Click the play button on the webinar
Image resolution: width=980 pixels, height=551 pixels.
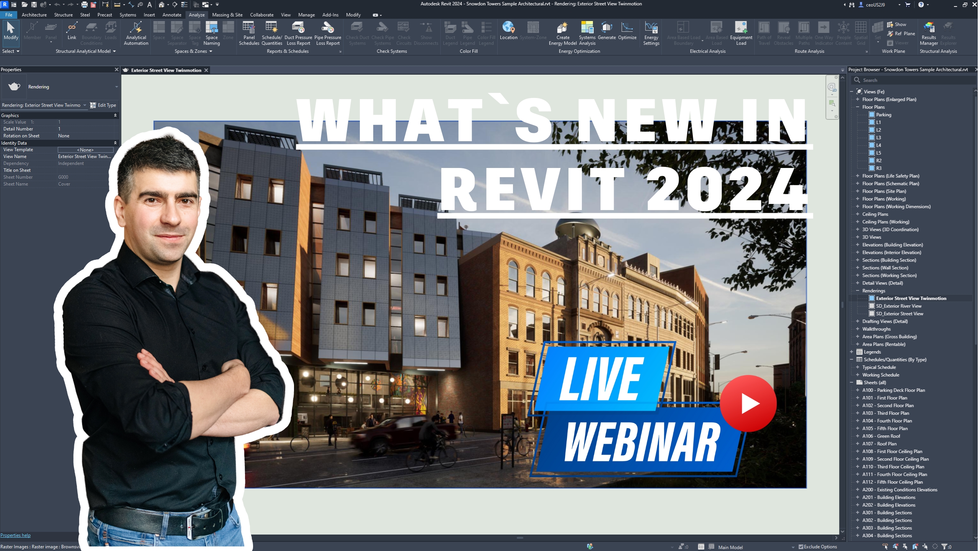[x=748, y=403]
